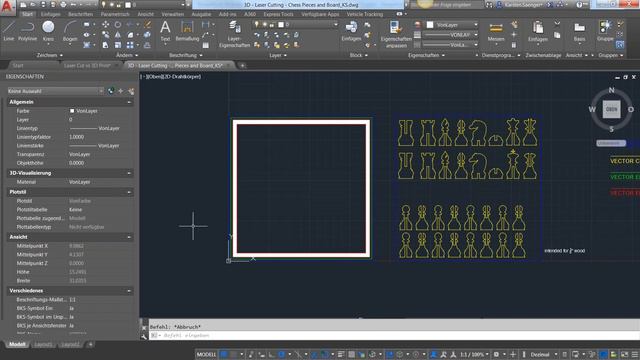Screen dimensions: 640x360
Task: Click the Modell layout tab
Action: click(x=17, y=344)
